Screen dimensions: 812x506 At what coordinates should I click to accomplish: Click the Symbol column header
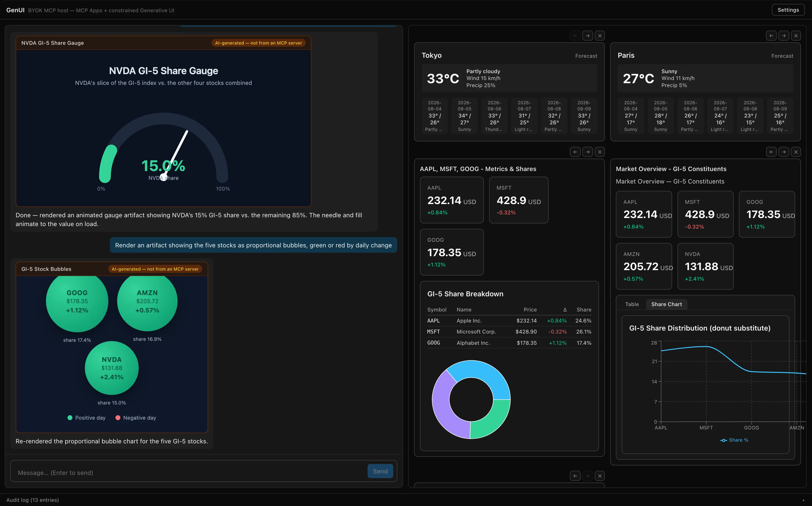pyautogui.click(x=437, y=310)
